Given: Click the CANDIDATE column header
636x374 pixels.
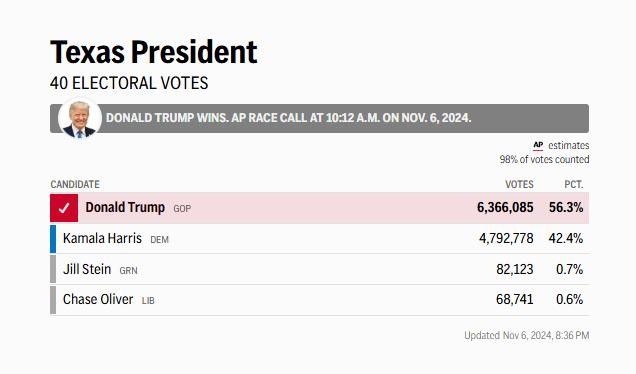Looking at the screenshot, I should [x=75, y=185].
